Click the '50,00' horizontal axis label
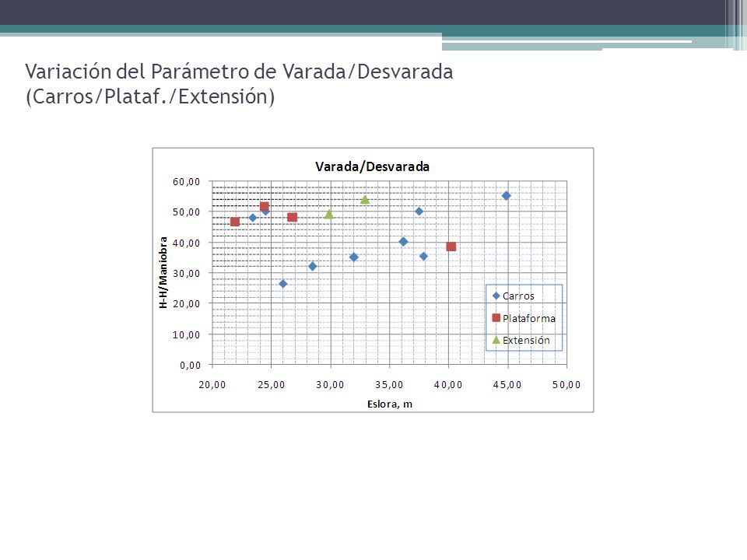This screenshot has width=747, height=560. [567, 385]
